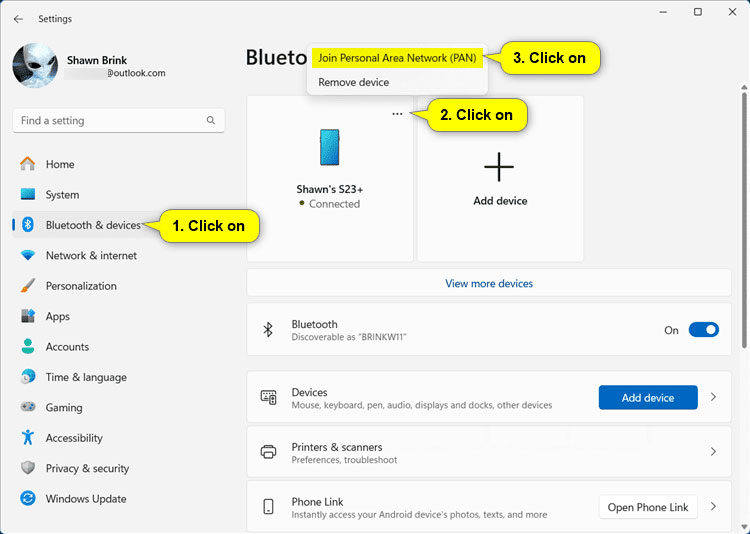This screenshot has height=534, width=750.
Task: Select Remove device from the context menu
Action: tap(353, 82)
